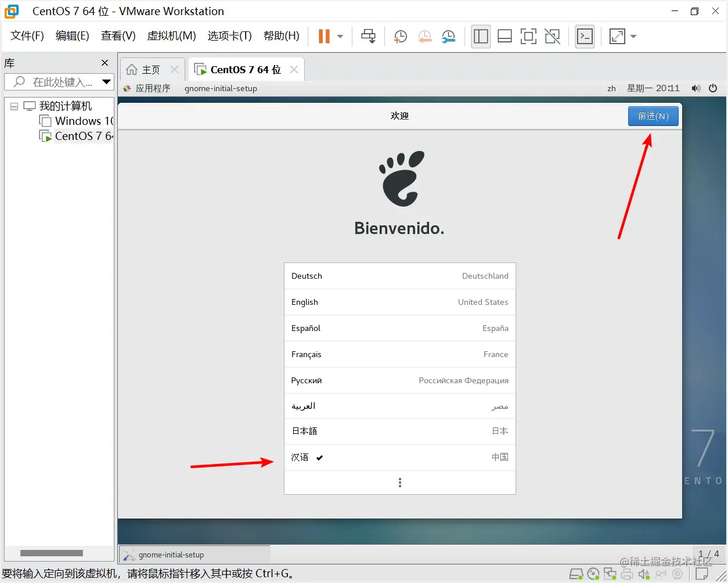Viewport: 728px width, 583px height.
Task: Close the 主页 tab
Action: point(174,69)
